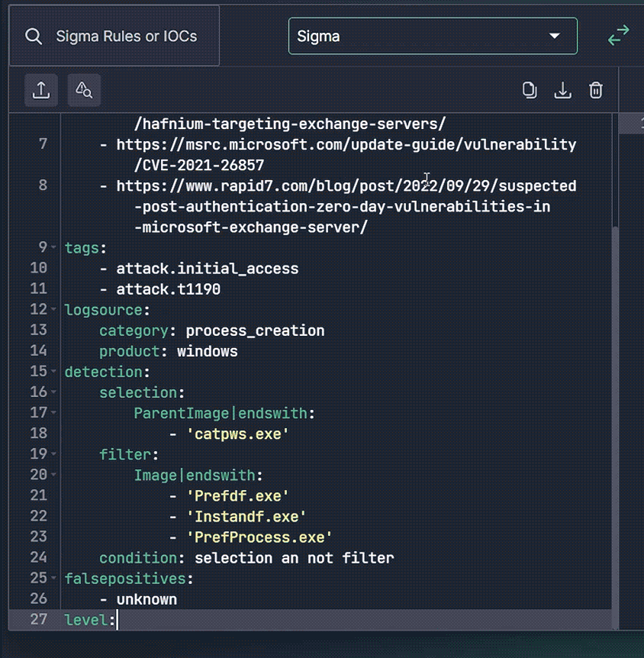Focus the Sigma Rules or IOCs search field

[x=114, y=36]
